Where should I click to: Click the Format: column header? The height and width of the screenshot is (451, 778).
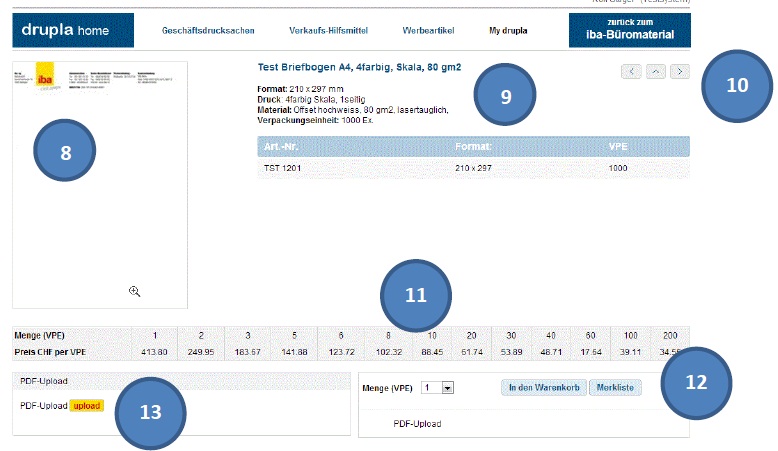pyautogui.click(x=473, y=147)
